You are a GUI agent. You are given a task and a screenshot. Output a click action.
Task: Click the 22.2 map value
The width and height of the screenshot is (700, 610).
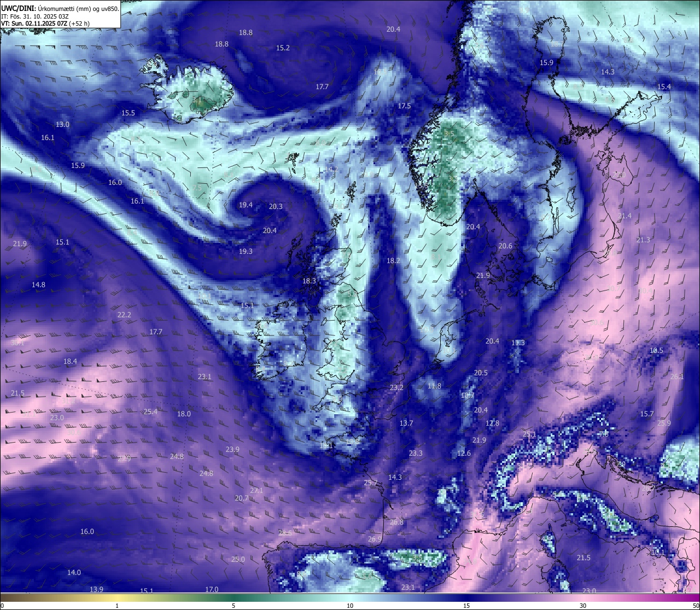124,315
